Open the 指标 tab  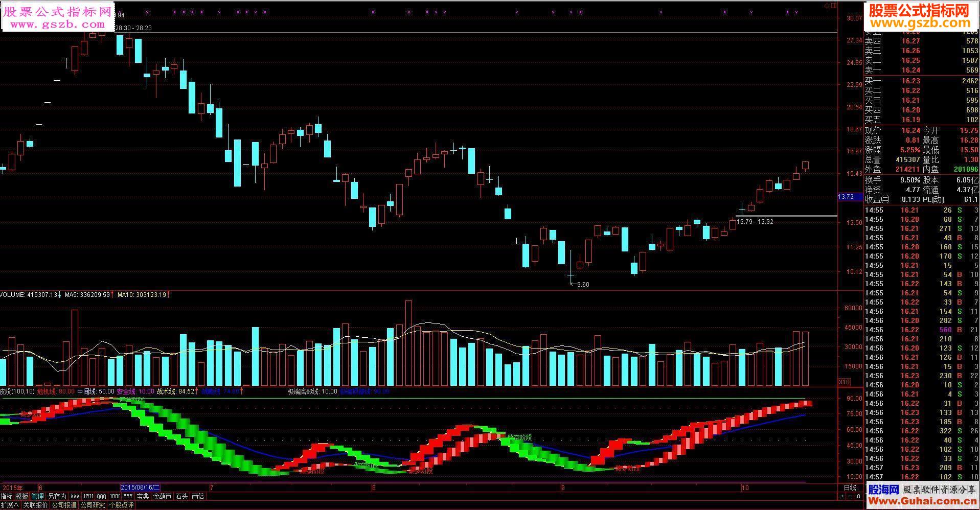(7, 496)
